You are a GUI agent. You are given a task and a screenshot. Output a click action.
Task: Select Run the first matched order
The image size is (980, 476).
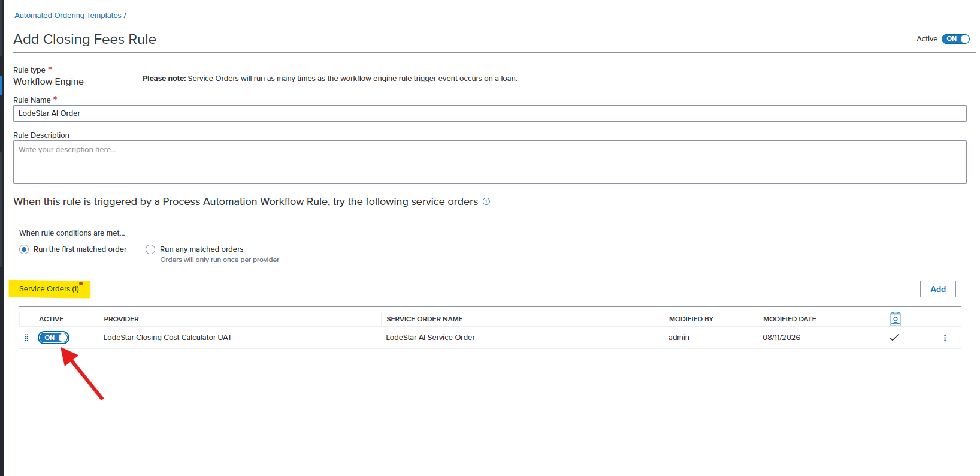pos(24,249)
